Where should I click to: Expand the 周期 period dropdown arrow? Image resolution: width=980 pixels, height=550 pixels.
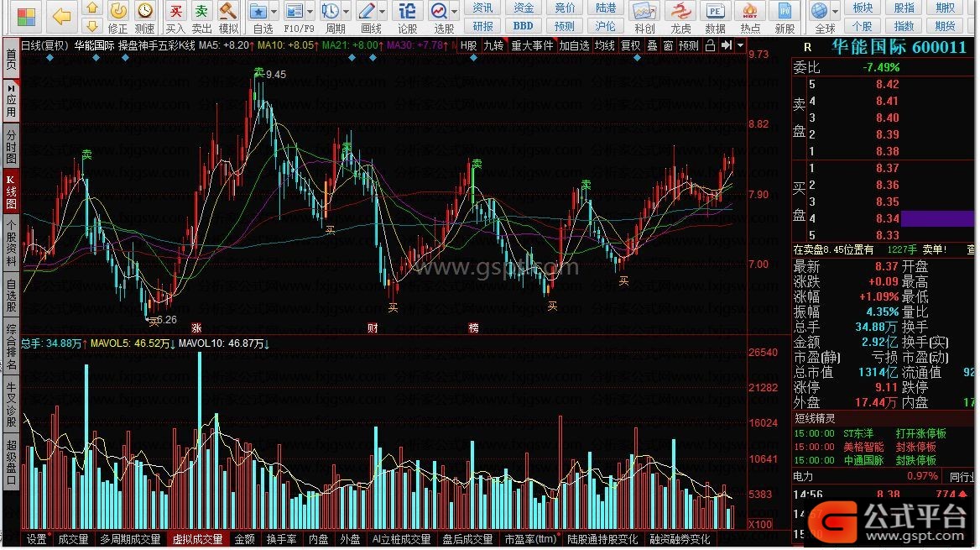(346, 11)
